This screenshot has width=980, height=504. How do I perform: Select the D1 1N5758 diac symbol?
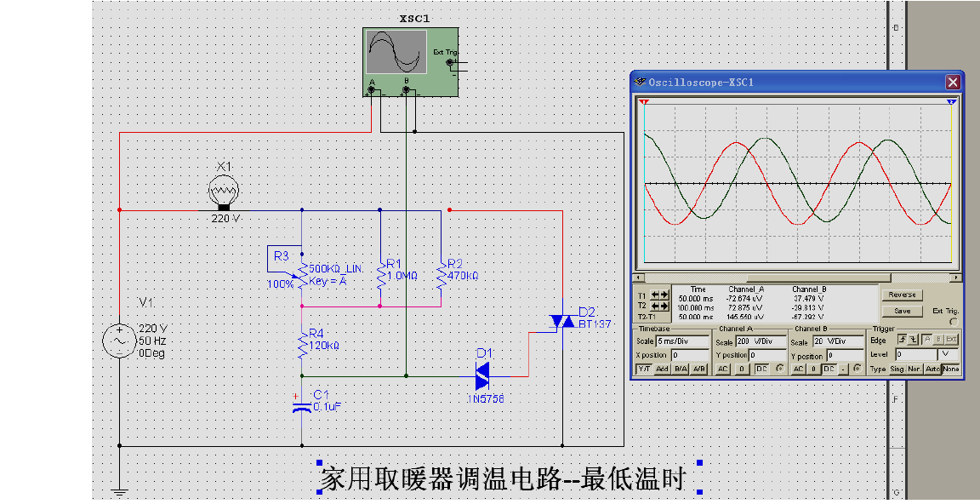tap(481, 376)
